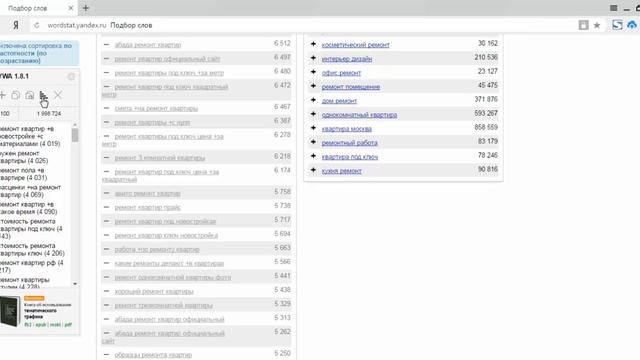Open link 'ремонтный работа'
The image size is (640, 360).
click(349, 143)
